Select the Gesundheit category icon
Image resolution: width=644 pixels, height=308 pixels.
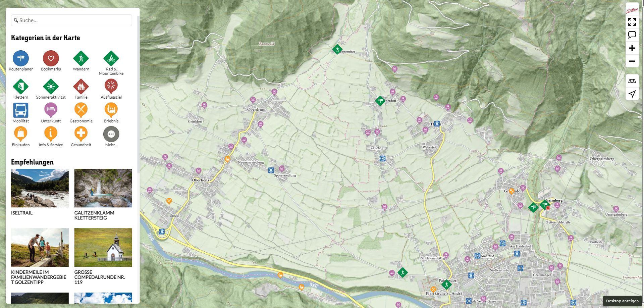pos(81,134)
